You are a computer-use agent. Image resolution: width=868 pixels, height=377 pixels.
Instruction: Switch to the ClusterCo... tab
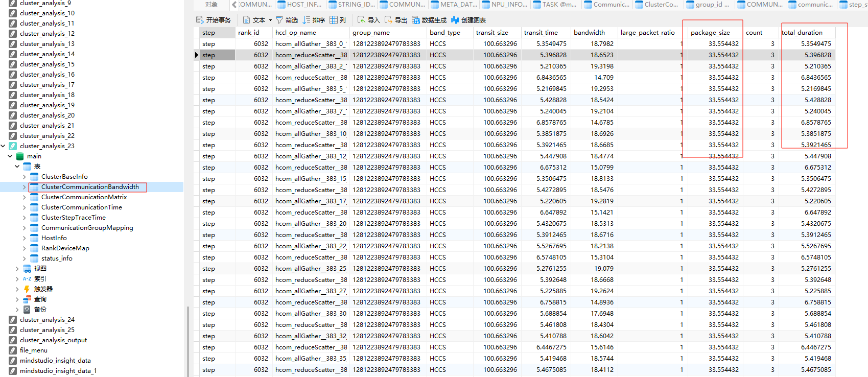[658, 5]
